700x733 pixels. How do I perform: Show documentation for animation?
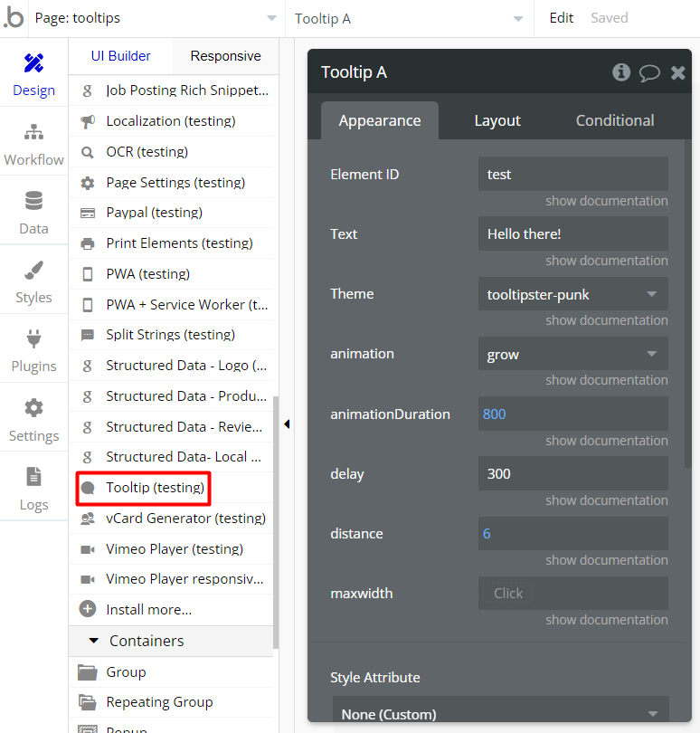(607, 380)
